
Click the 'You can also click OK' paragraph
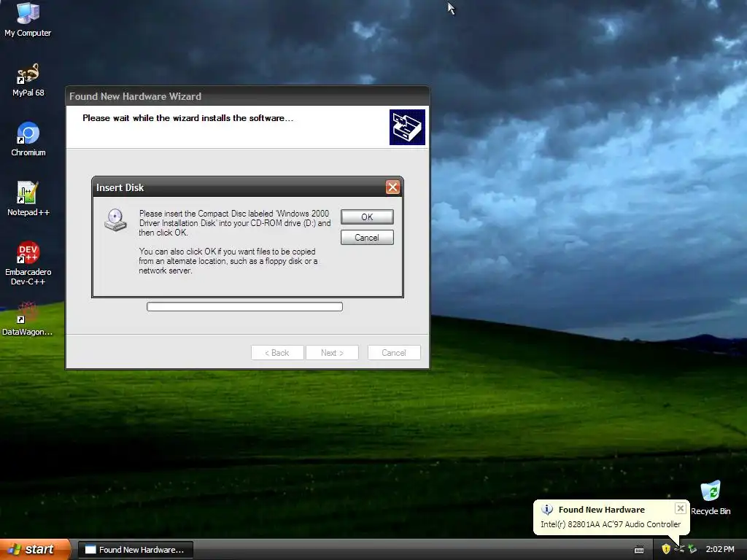pyautogui.click(x=228, y=261)
